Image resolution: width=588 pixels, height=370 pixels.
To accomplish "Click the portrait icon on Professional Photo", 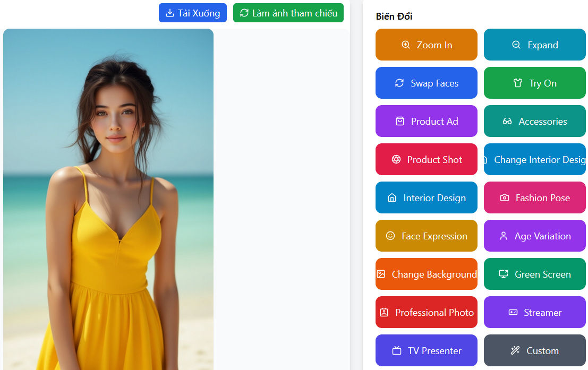I will tap(385, 312).
